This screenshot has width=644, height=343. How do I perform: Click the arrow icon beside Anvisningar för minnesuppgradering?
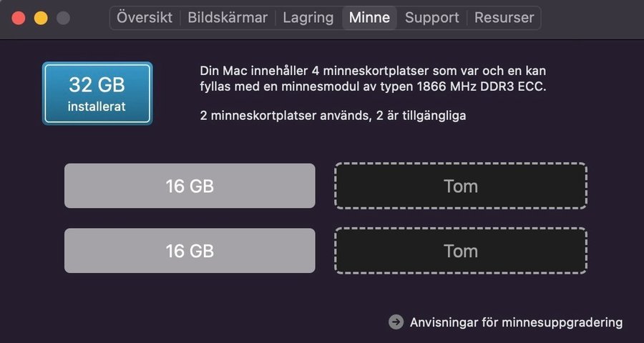coord(396,322)
